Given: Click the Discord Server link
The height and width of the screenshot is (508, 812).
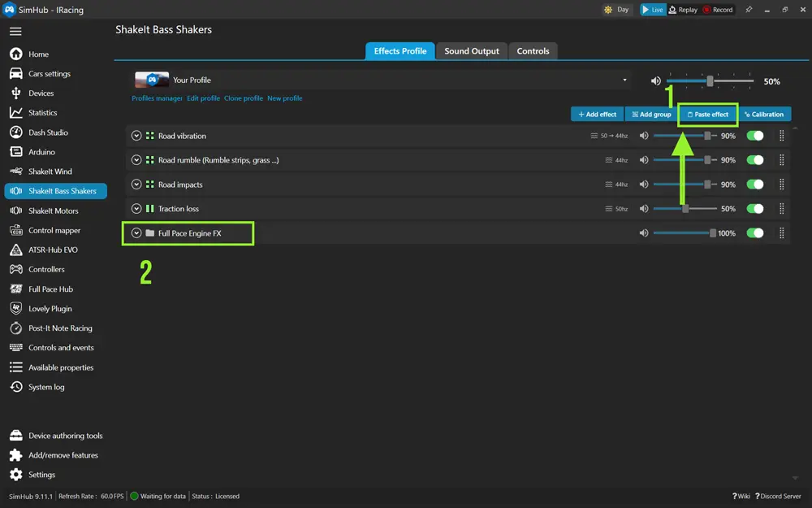Looking at the screenshot, I should [780, 496].
